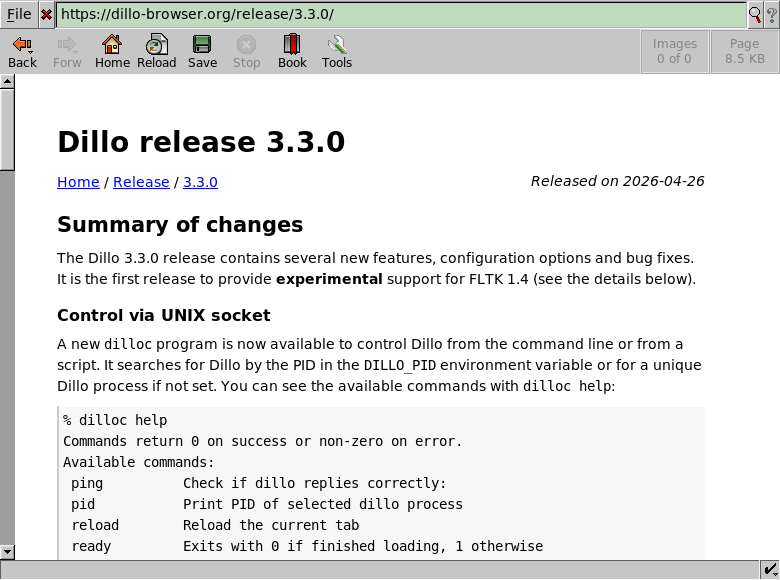
Task: Click the red X clear URL button
Action: coord(46,15)
